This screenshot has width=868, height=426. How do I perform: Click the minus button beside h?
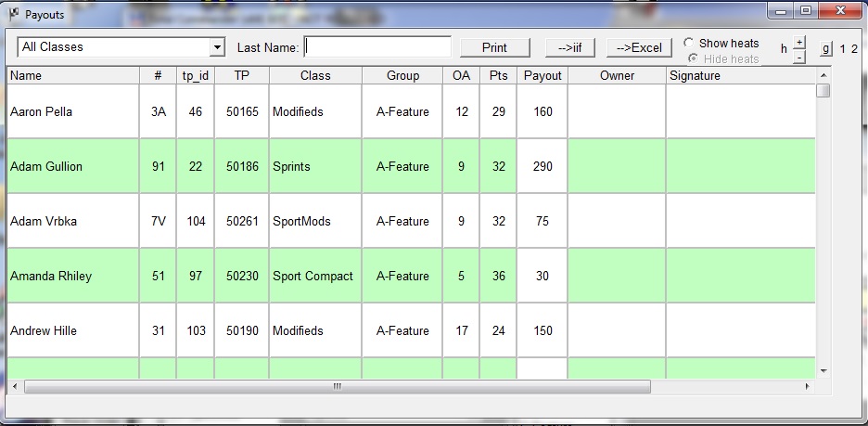coord(800,57)
